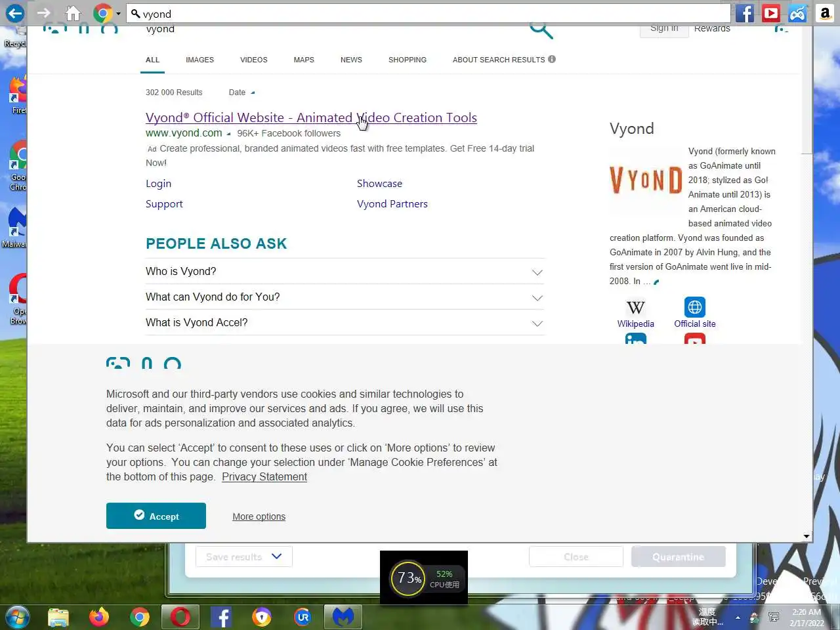Screen dimensions: 840x630
Task: Go back using the browser back arrow
Action: point(14,13)
